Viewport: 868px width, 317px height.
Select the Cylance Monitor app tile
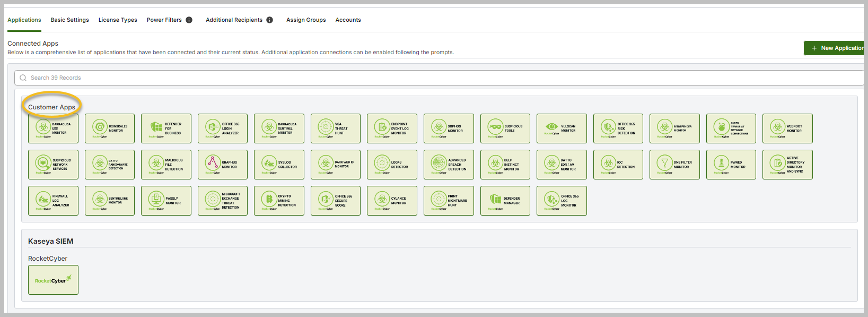click(x=392, y=201)
